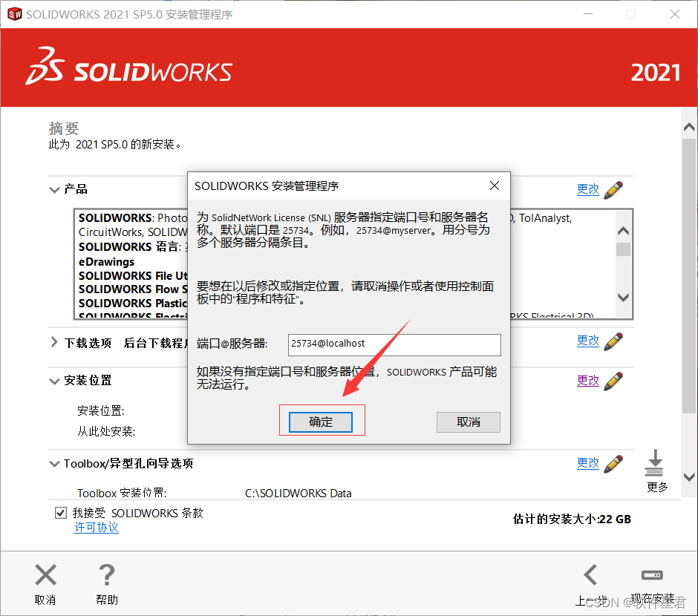The image size is (698, 616).
Task: Expand the 下载选项 section
Action: click(54, 342)
